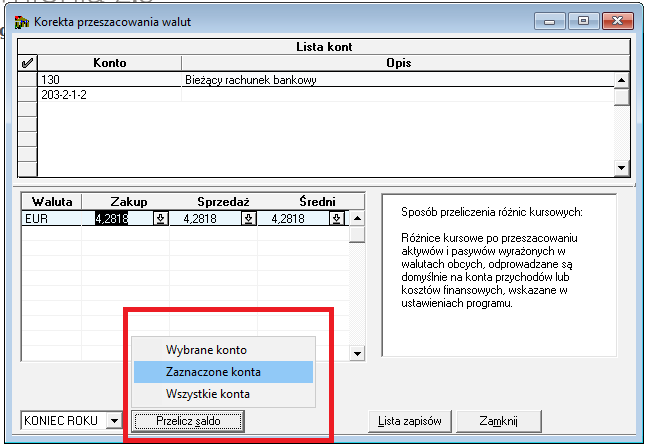This screenshot has width=646, height=447.
Task: Maximize the Korekta przeszacowania walut window
Action: (583, 21)
